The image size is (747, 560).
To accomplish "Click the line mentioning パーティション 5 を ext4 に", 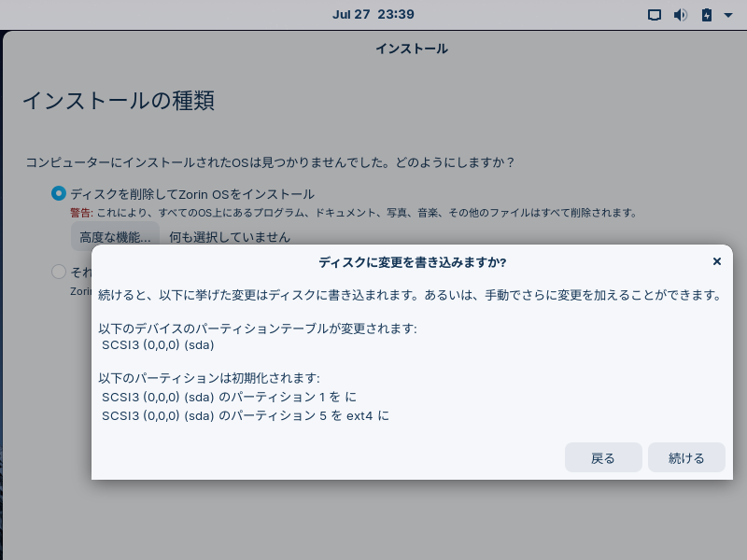I will tap(246, 415).
